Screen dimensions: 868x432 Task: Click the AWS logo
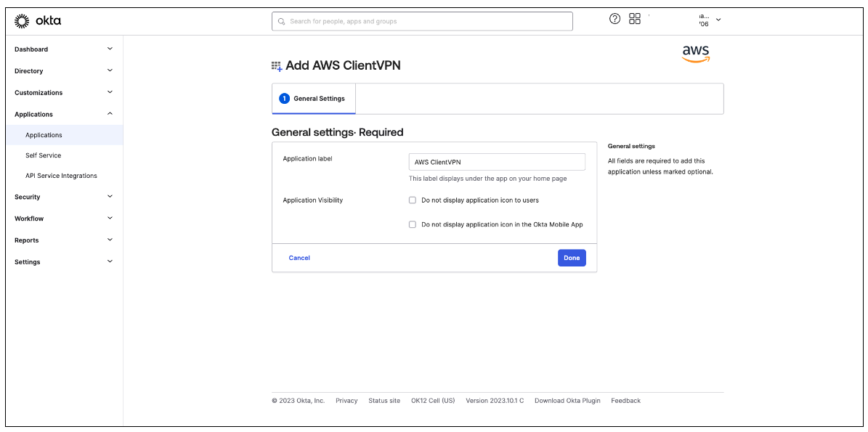696,54
